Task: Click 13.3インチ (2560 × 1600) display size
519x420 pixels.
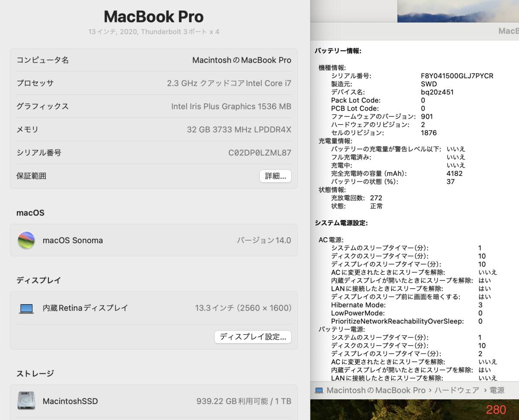Action: (x=243, y=308)
